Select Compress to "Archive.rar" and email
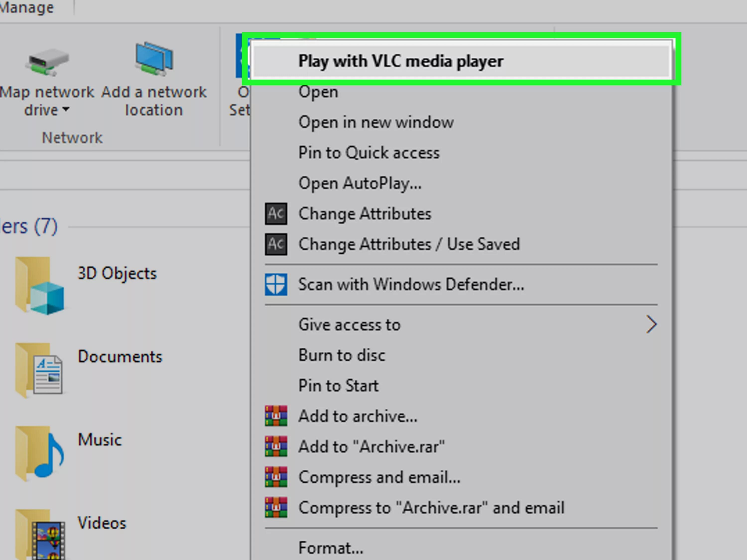This screenshot has width=747, height=560. pos(431,507)
